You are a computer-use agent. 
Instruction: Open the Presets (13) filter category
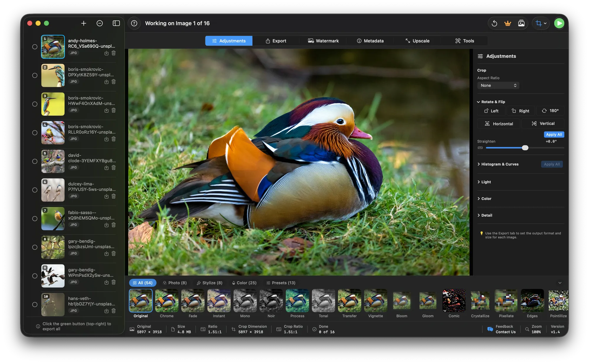coord(281,282)
